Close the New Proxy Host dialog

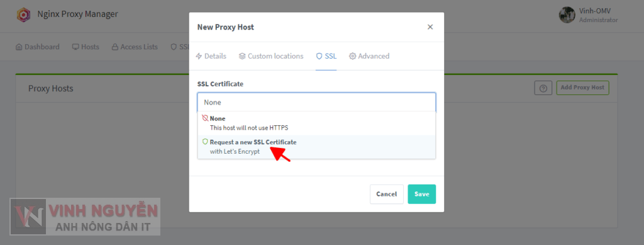point(430,27)
